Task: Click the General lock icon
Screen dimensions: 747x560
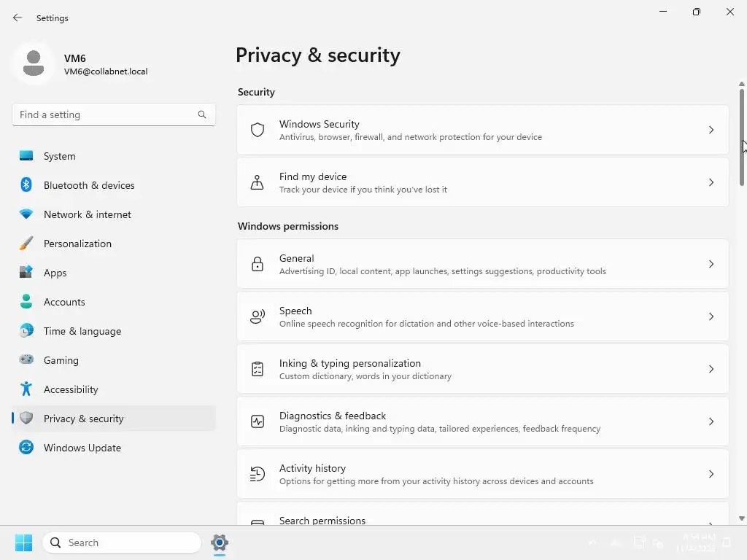Action: point(258,264)
